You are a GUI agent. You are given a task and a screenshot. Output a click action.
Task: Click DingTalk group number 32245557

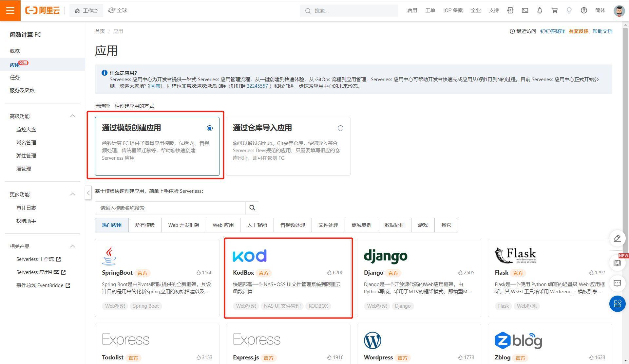pyautogui.click(x=257, y=86)
